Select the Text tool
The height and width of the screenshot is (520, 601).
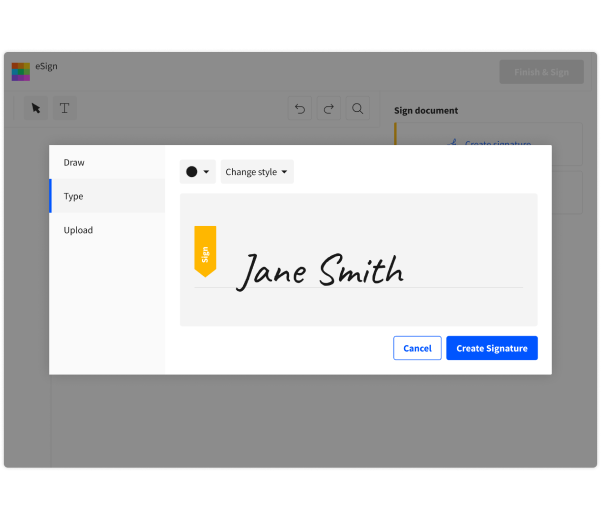click(x=63, y=108)
